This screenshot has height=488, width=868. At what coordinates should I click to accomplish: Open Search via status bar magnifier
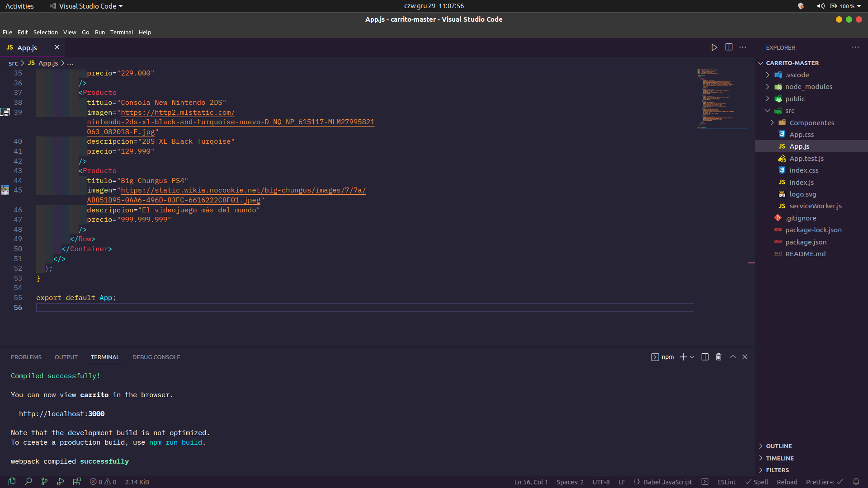(28, 482)
